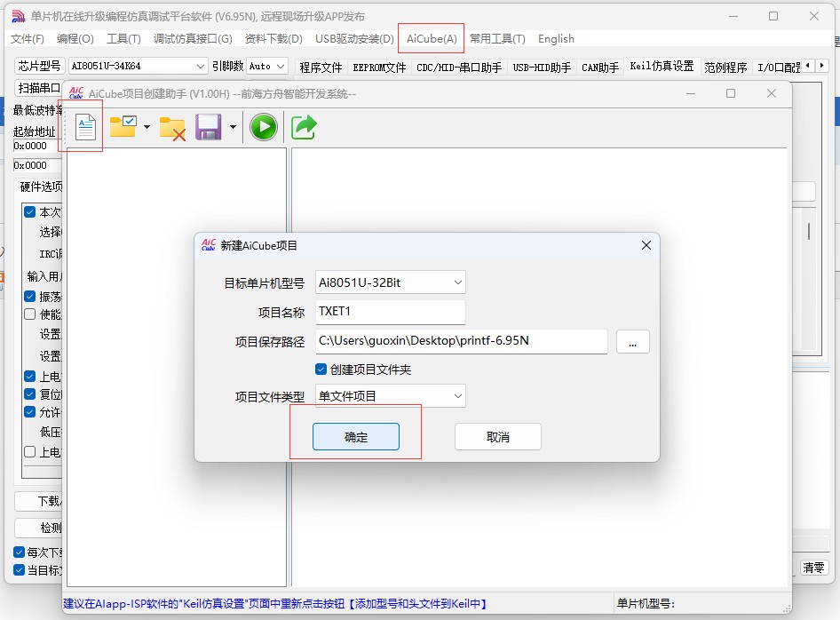The height and width of the screenshot is (620, 840).
Task: Toggle the 当目标 checkbox
Action: click(x=19, y=569)
